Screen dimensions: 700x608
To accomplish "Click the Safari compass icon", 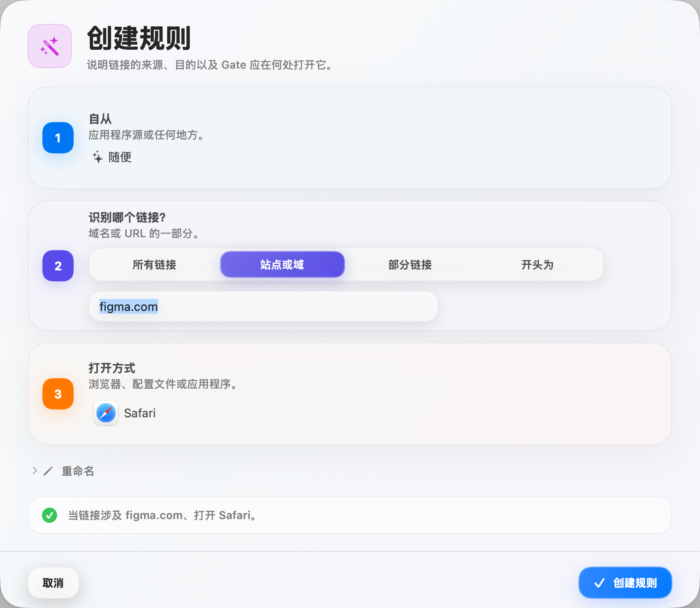I will (106, 413).
